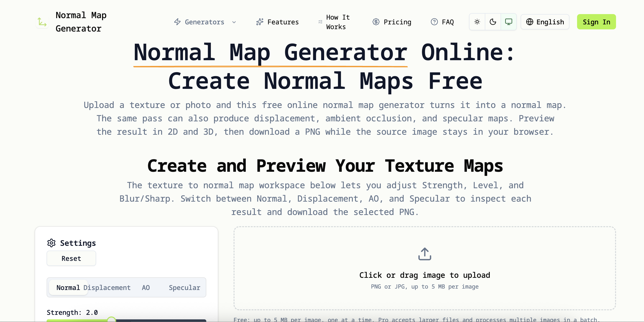
Task: Switch to dark theme moon icon
Action: pyautogui.click(x=493, y=22)
